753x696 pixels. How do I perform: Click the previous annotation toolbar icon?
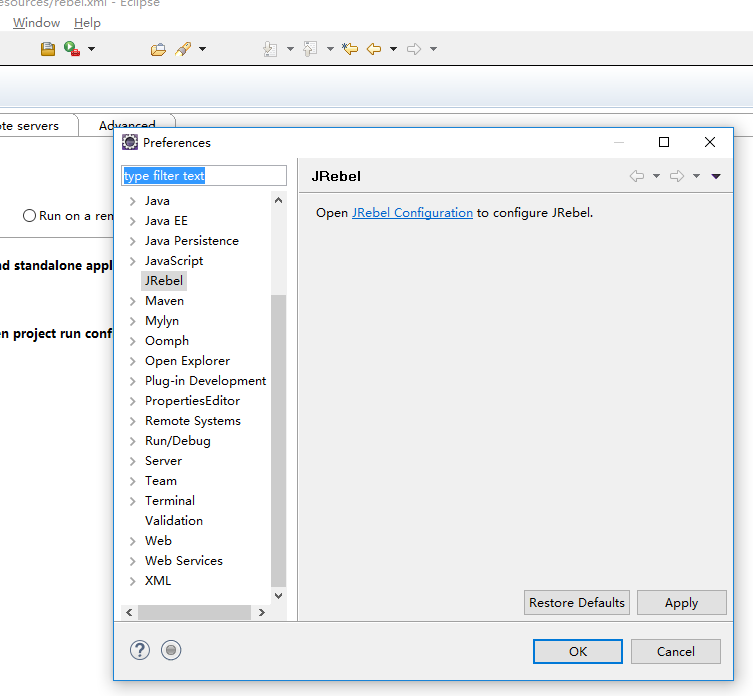pos(310,49)
